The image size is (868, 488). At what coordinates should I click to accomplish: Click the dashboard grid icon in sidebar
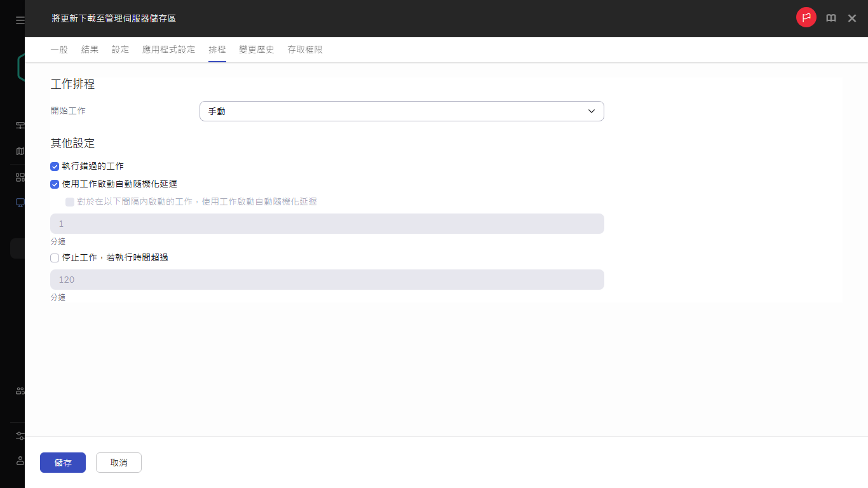coord(19,176)
